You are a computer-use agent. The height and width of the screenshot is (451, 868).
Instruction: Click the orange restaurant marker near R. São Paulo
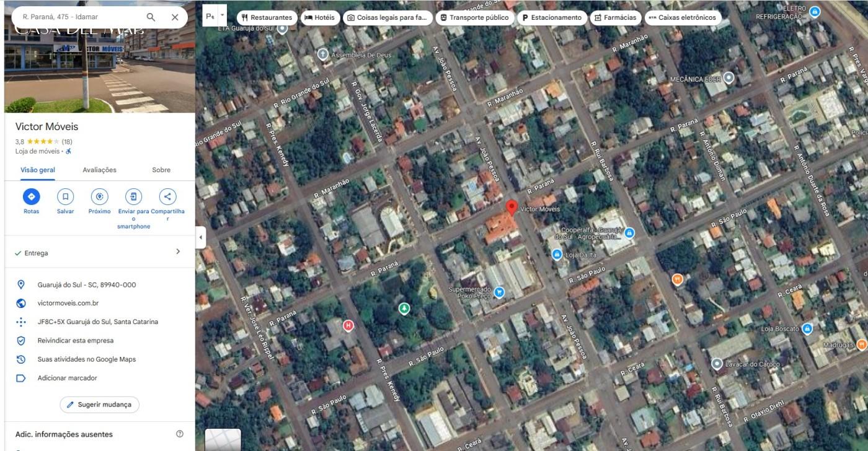(x=677, y=279)
